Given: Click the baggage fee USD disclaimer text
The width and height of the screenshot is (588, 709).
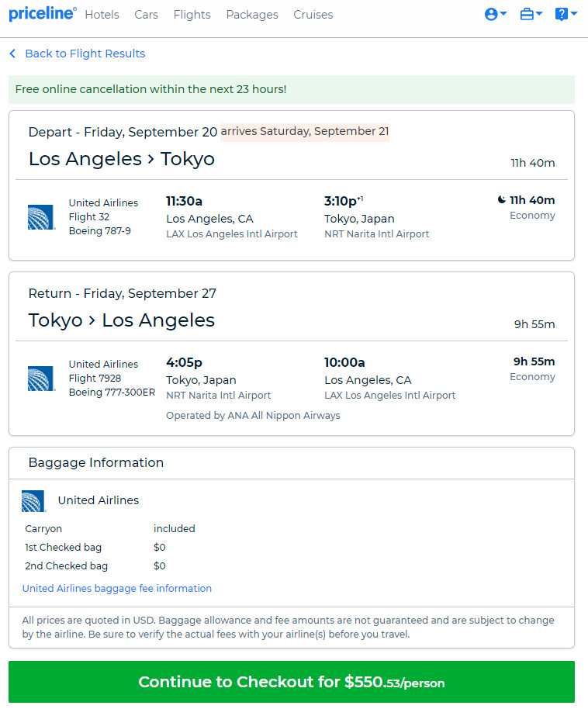Looking at the screenshot, I should click(288, 627).
